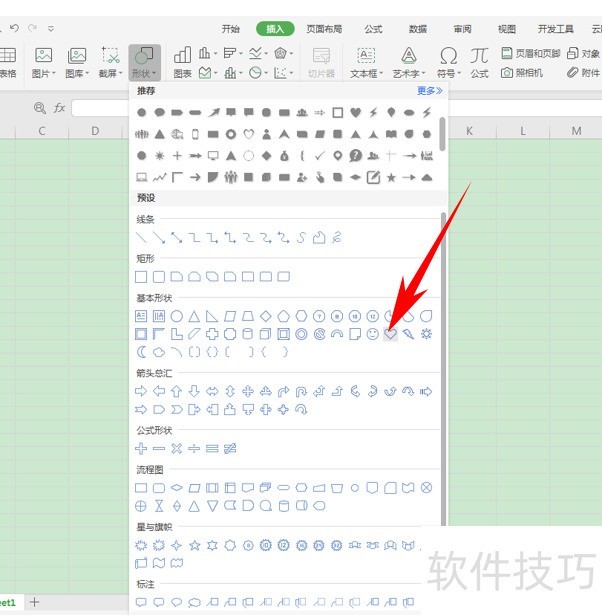The width and height of the screenshot is (602, 616).
Task: Open the quick access toolbar customize arrow
Action: [x=51, y=28]
